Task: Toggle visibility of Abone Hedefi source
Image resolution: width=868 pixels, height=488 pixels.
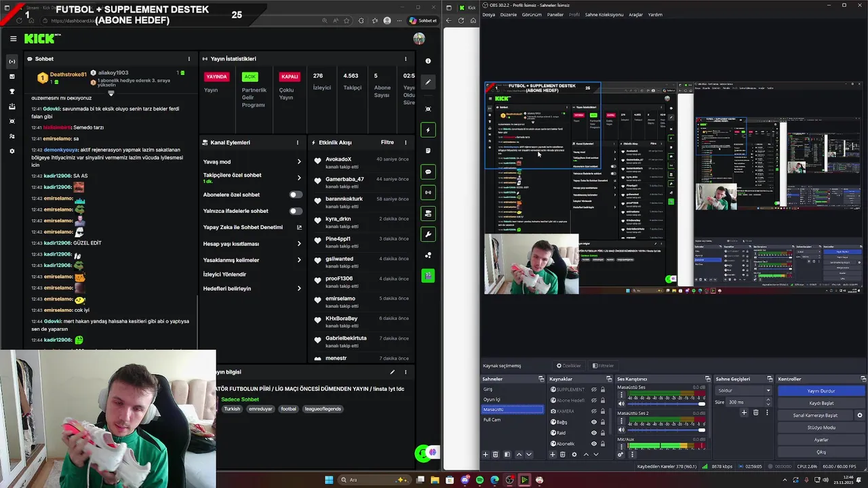Action: point(594,401)
